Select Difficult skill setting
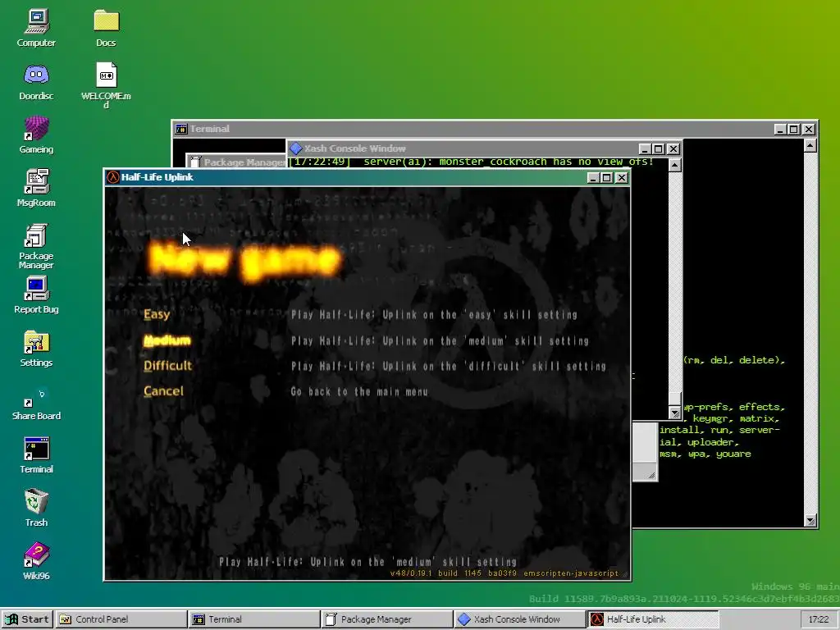 (167, 366)
